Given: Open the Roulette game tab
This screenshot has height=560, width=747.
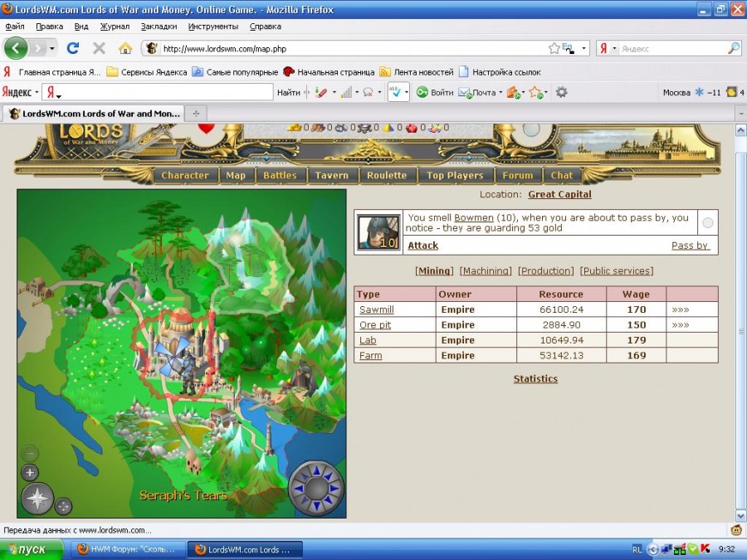Looking at the screenshot, I should coord(386,175).
